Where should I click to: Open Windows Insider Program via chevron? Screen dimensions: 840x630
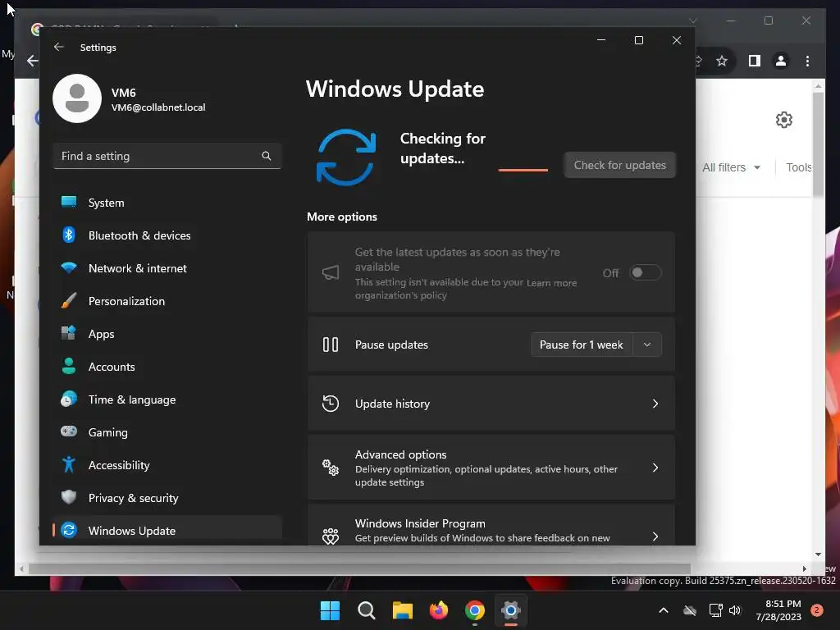click(x=655, y=536)
